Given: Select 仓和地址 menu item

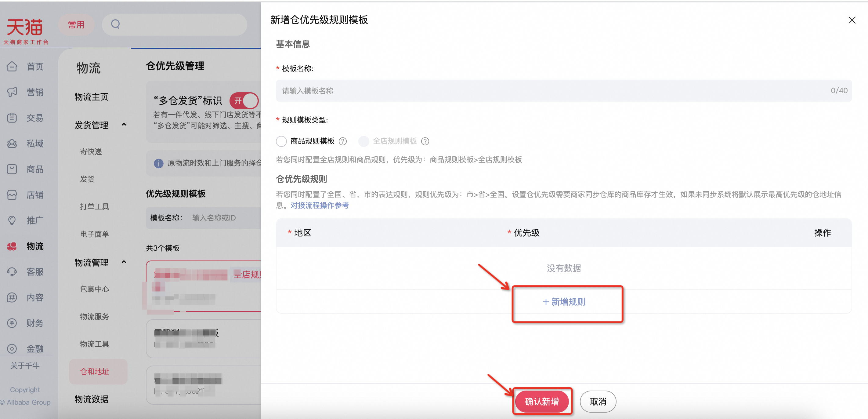Looking at the screenshot, I should coord(98,371).
